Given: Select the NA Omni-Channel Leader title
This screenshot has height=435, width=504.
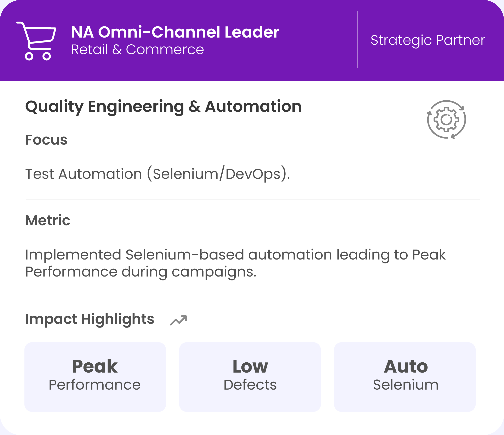Looking at the screenshot, I should click(x=175, y=32).
